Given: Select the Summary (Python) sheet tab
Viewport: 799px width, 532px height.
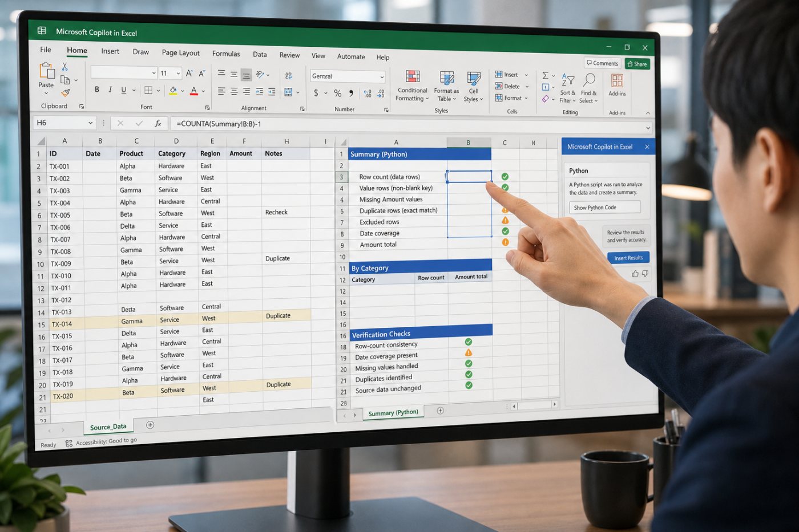Looking at the screenshot, I should coord(393,413).
